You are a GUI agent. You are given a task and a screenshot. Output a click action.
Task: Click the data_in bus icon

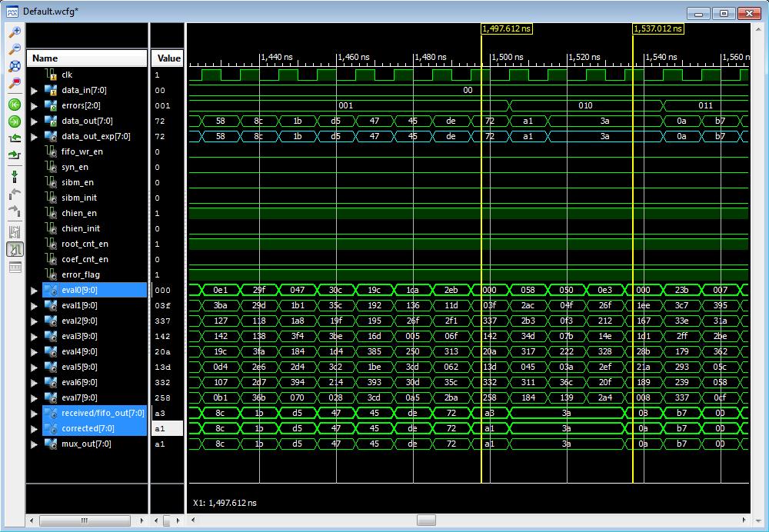[x=51, y=90]
